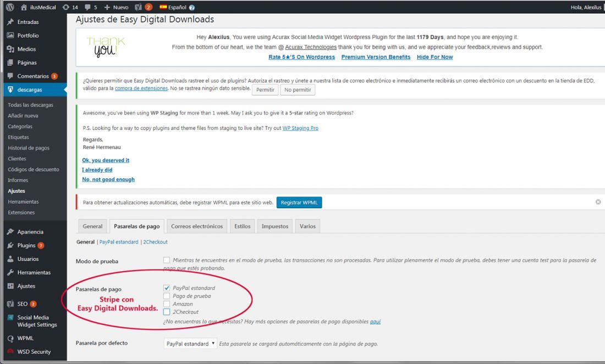Open the comments bubble icon showing 5
Viewport: 605px width, 364px height.
(x=88, y=7)
